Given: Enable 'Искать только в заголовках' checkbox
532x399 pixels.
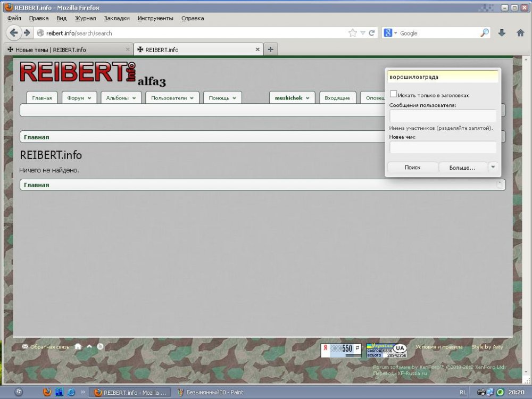Looking at the screenshot, I should point(393,94).
